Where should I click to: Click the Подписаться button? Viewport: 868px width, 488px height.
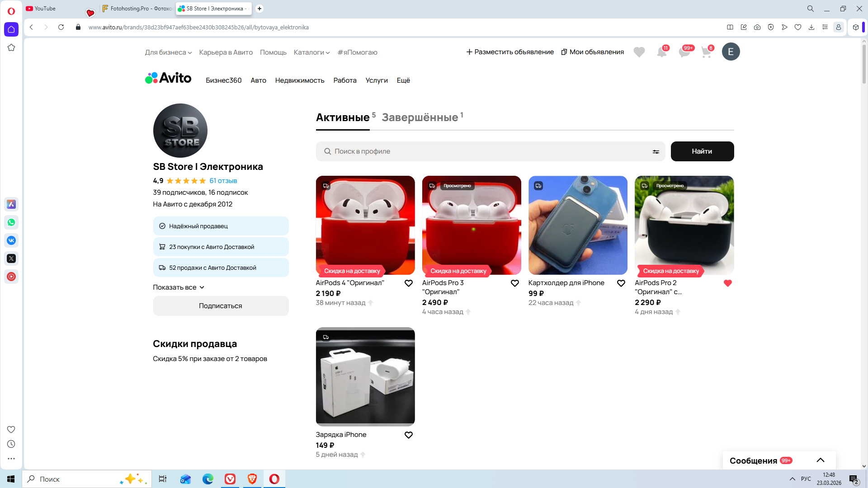pos(221,306)
